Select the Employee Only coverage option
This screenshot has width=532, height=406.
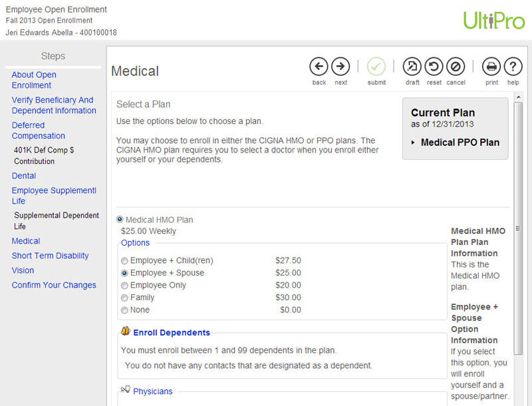124,285
